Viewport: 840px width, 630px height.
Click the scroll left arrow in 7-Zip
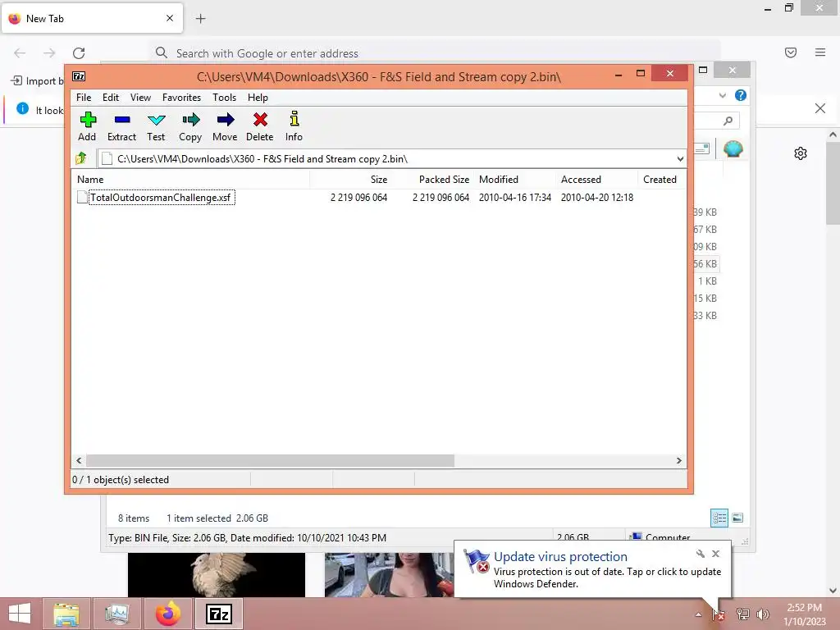point(79,461)
